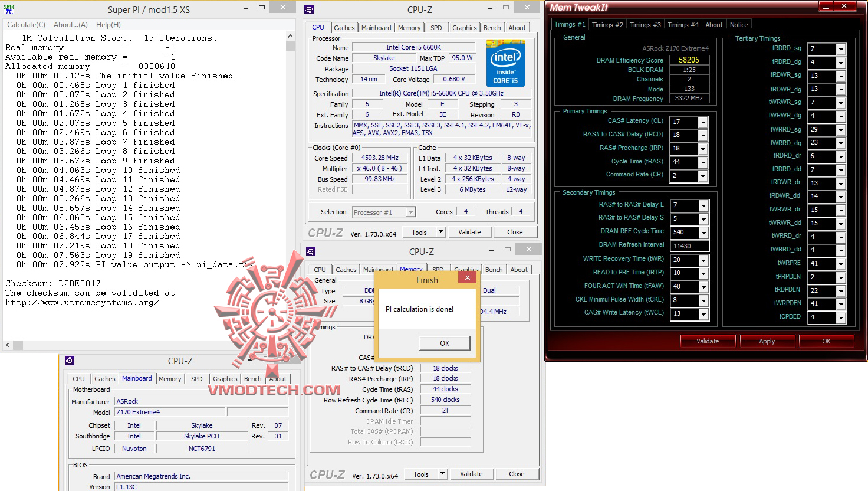
Task: Click the Core Speed value 4593.28 MHz
Action: tap(380, 158)
